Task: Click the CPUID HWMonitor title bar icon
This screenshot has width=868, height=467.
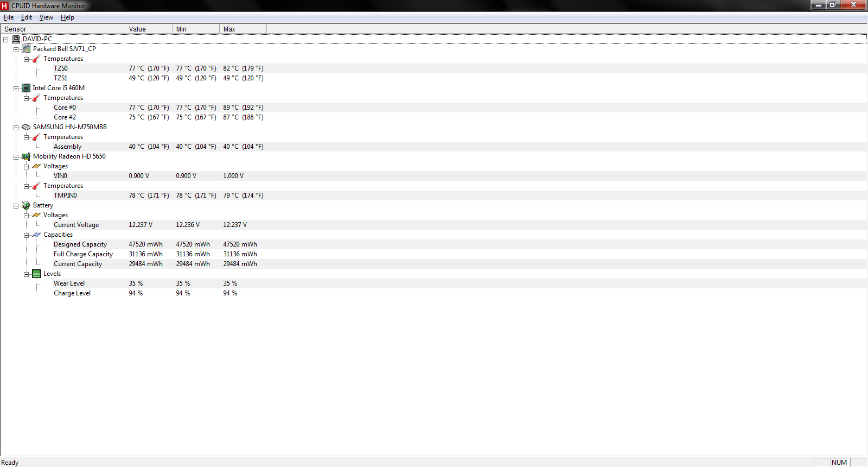Action: (5, 6)
